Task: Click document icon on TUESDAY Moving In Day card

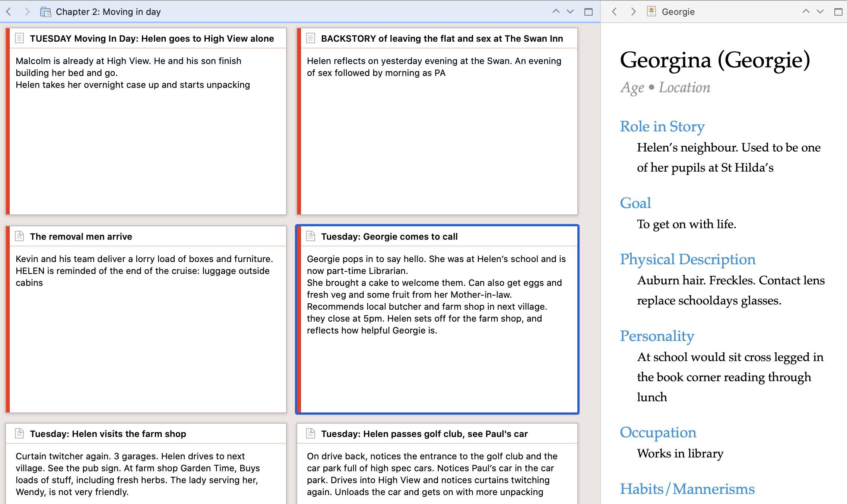Action: tap(19, 38)
